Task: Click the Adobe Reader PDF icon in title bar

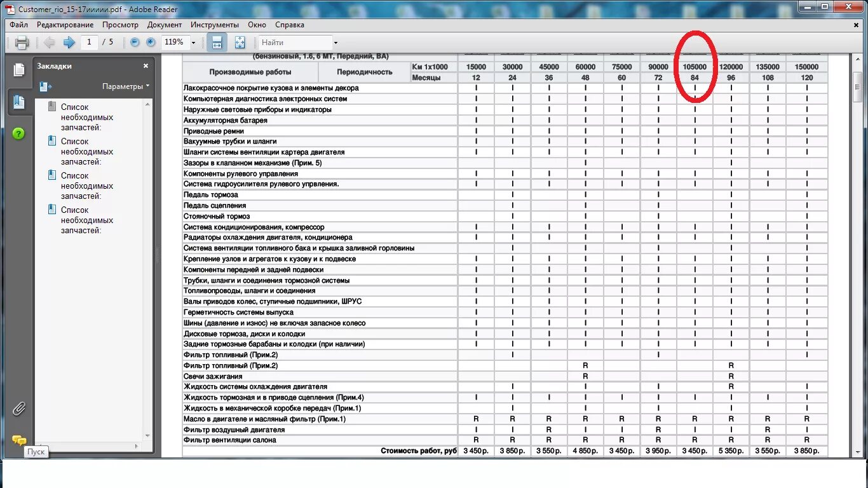Action: click(10, 10)
